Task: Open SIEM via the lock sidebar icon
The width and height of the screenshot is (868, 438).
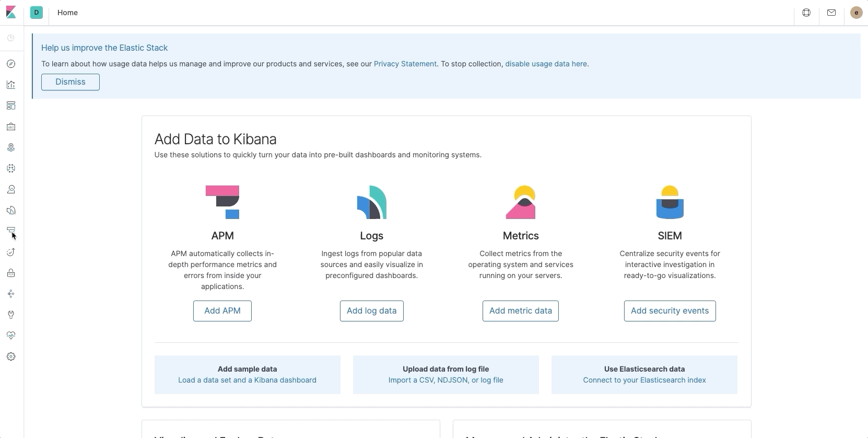Action: tap(11, 273)
